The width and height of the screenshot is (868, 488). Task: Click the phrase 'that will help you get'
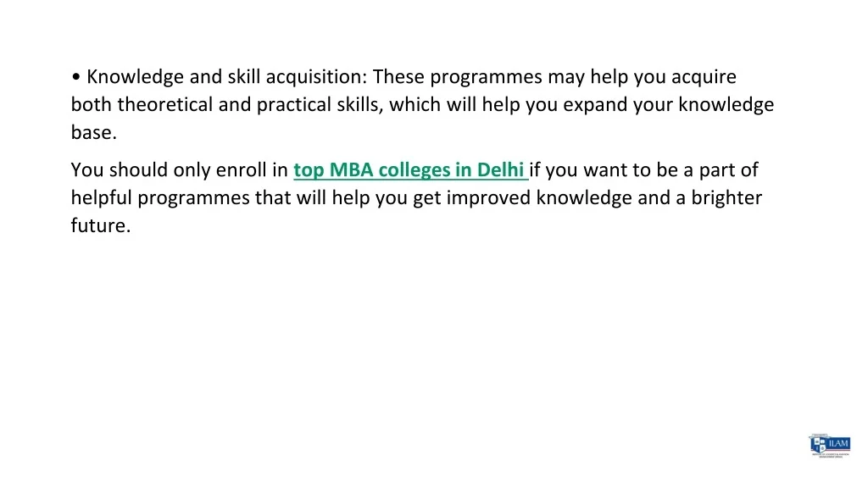[348, 198]
